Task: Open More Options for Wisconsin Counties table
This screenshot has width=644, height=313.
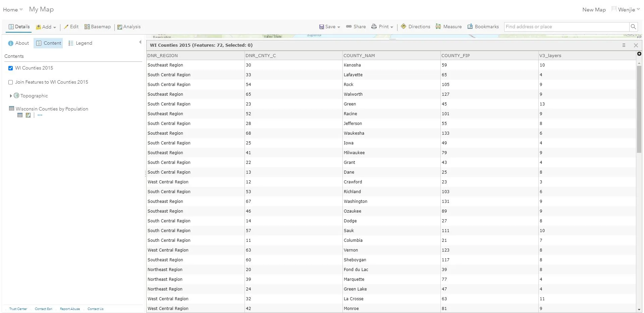Action: 40,115
